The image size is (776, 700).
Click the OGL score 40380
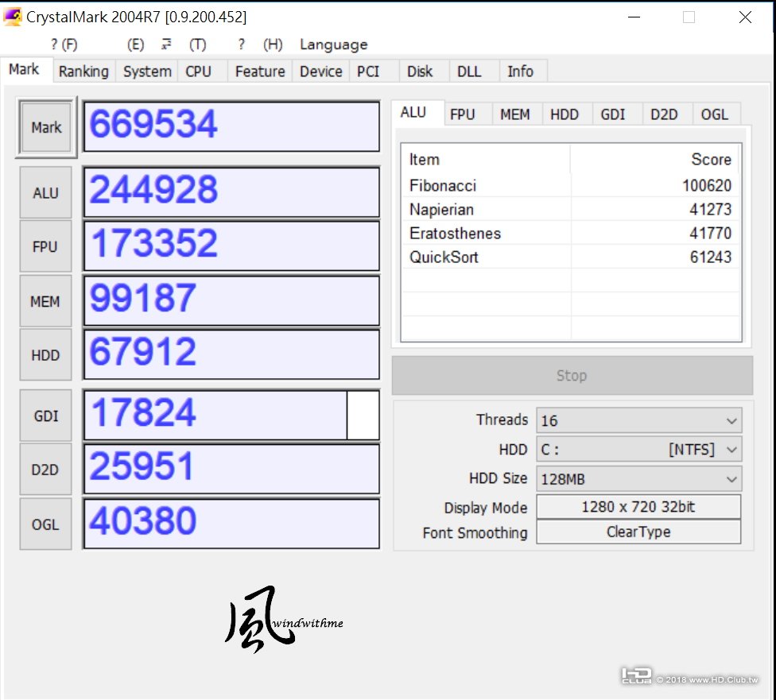pyautogui.click(x=231, y=524)
